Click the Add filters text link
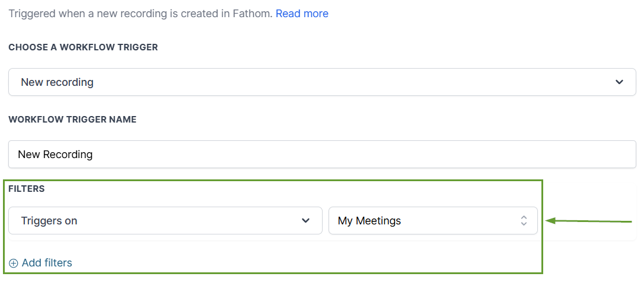The image size is (644, 283). pyautogui.click(x=47, y=263)
